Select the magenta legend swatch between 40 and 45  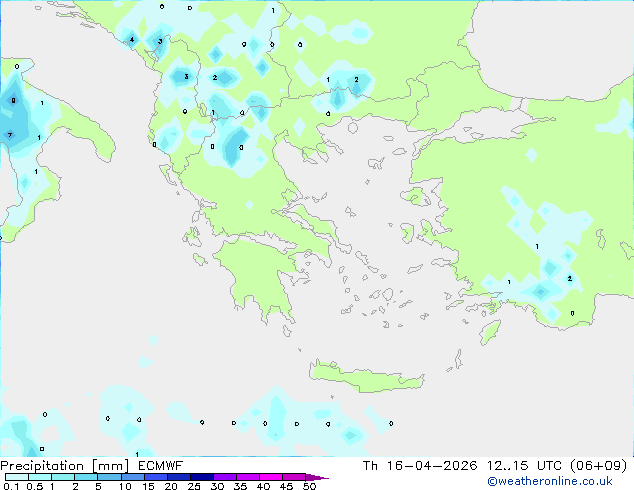click(271, 477)
